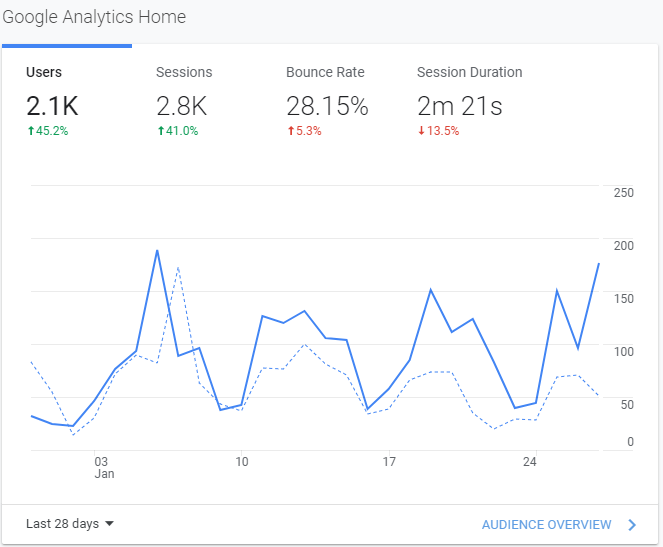Click the 03 Jan date axis label

104,468
